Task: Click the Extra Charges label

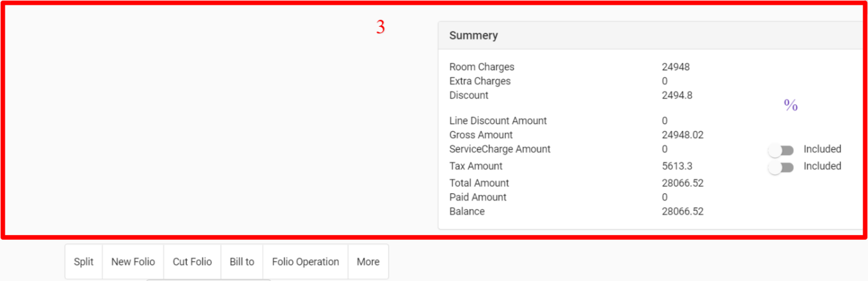Action: (479, 81)
